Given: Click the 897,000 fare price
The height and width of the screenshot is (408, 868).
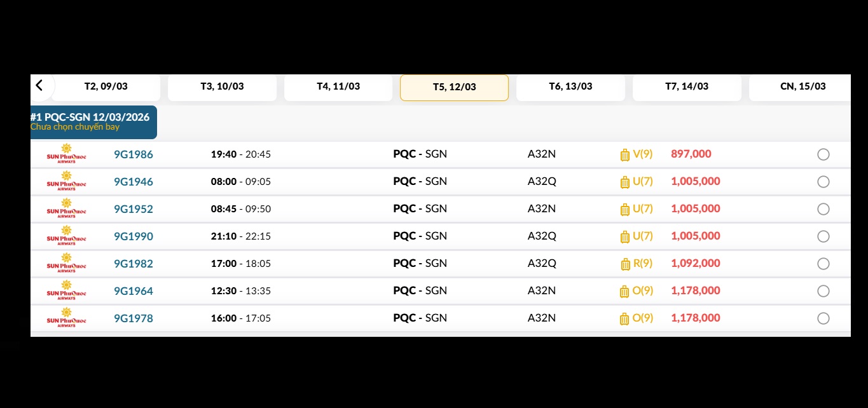Looking at the screenshot, I should 691,154.
